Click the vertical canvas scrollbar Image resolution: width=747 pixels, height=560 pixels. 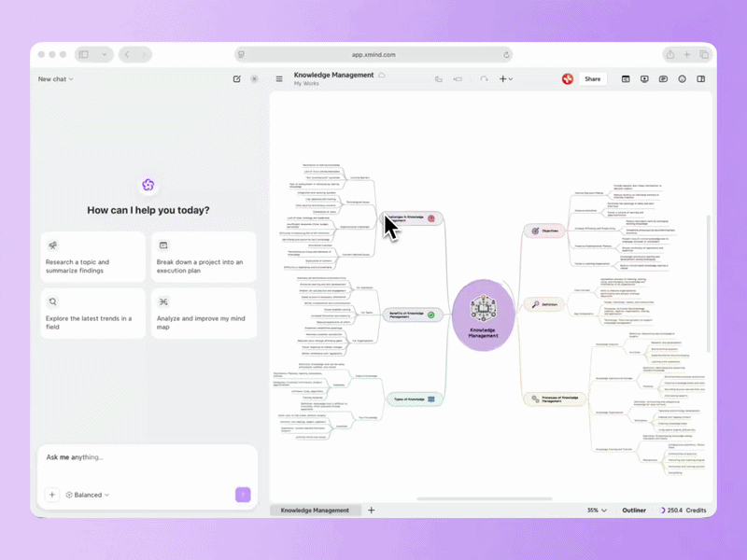pos(709,284)
